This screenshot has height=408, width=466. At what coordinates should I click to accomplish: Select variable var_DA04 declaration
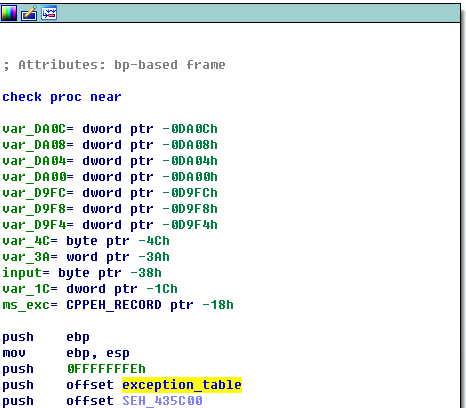coord(110,161)
